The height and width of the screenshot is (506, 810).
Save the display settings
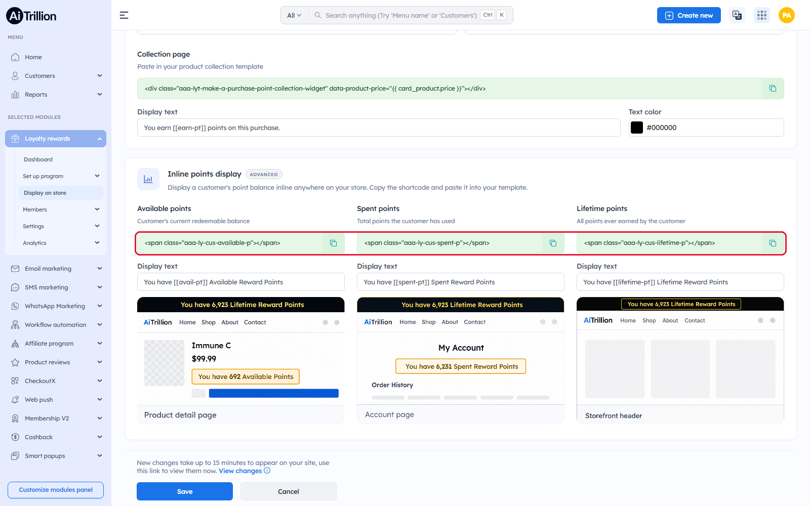pos(184,492)
